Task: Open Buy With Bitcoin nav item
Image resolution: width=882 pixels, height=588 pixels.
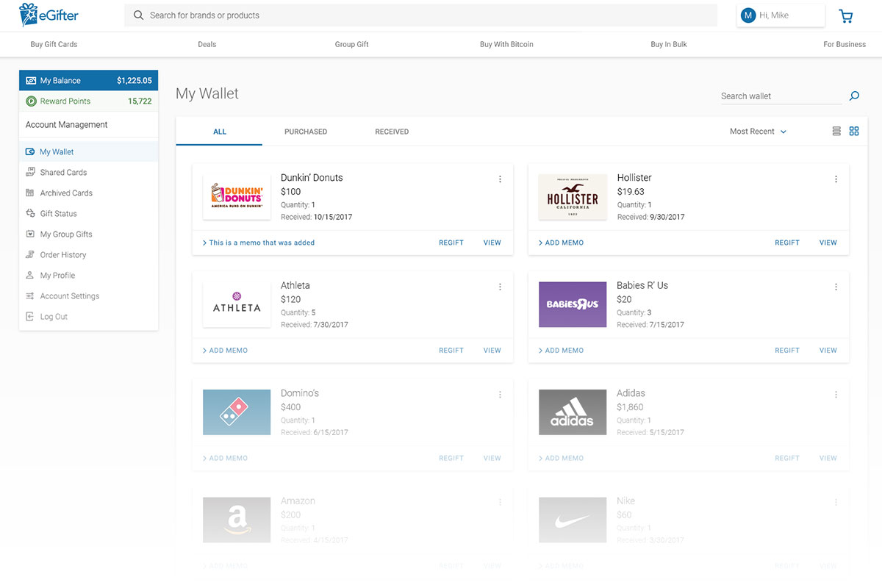Action: pos(506,44)
